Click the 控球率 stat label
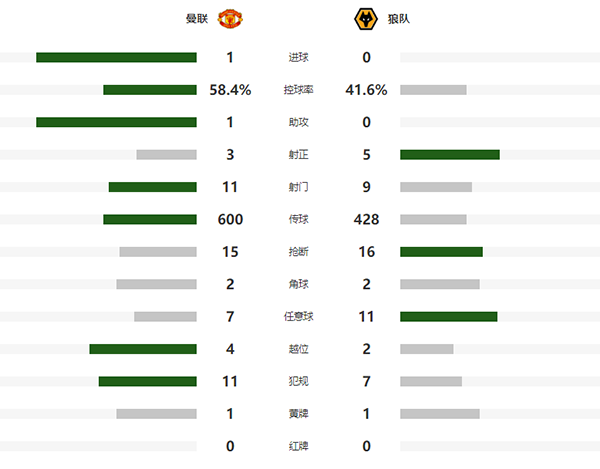Screen dimensions: 600x469 (299, 90)
